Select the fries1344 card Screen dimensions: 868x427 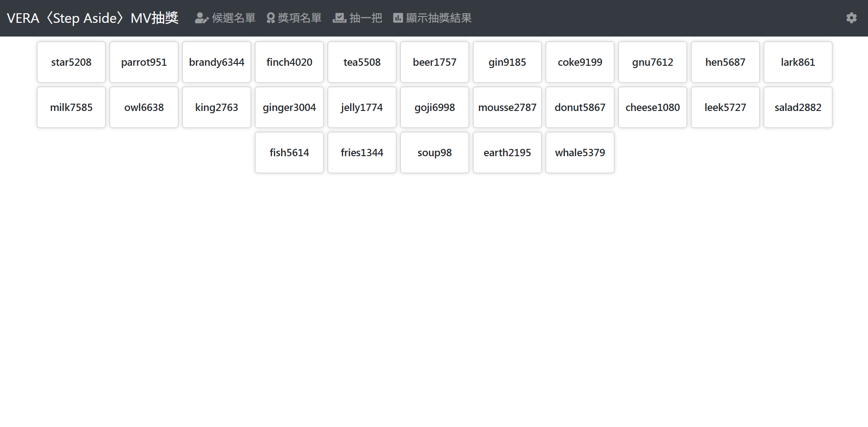click(362, 153)
